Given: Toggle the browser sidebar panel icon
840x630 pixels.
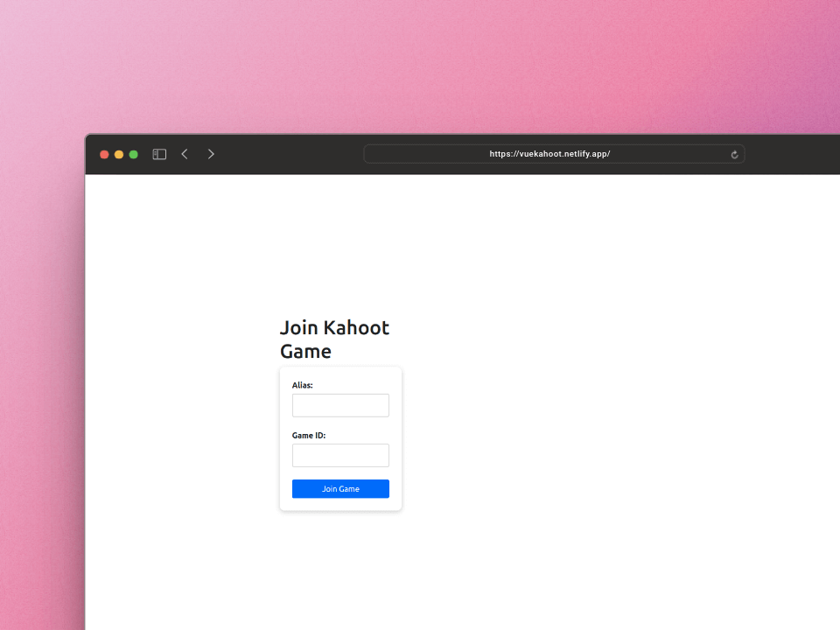Looking at the screenshot, I should (x=159, y=154).
